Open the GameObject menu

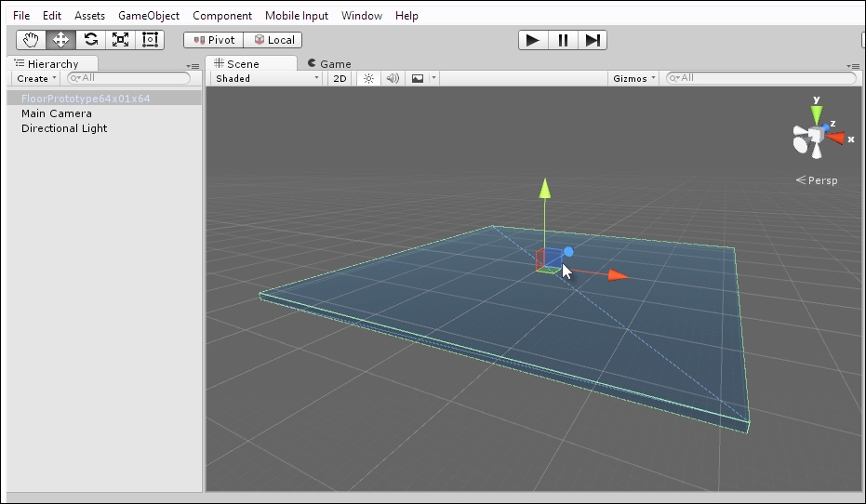pos(149,16)
